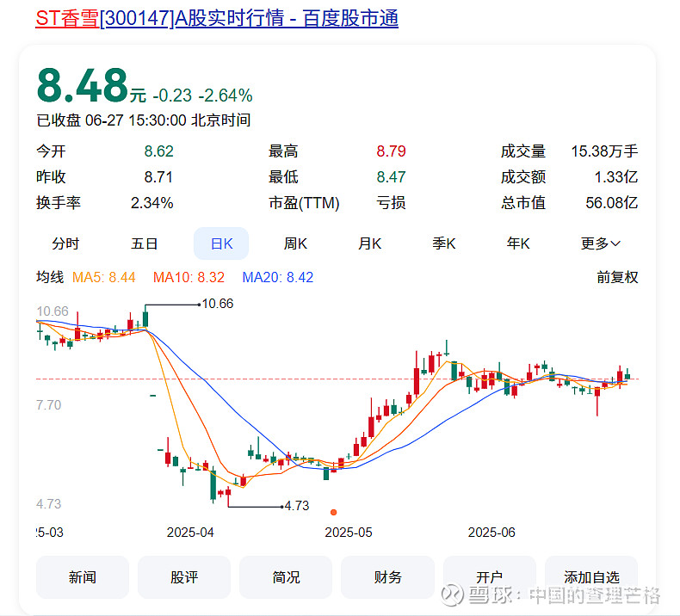The width and height of the screenshot is (680, 616).
Task: Select the 周K chart tab
Action: pyautogui.click(x=295, y=243)
